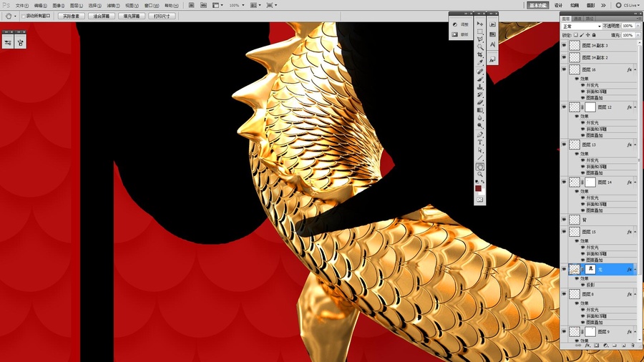Viewport: 644px width, 362px height.
Task: Open the blend mode 正常 dropdown
Action: pos(582,26)
